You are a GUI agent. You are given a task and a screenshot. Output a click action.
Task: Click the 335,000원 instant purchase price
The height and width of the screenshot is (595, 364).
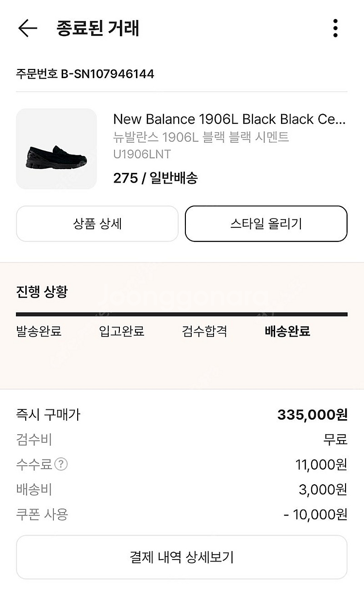point(312,414)
